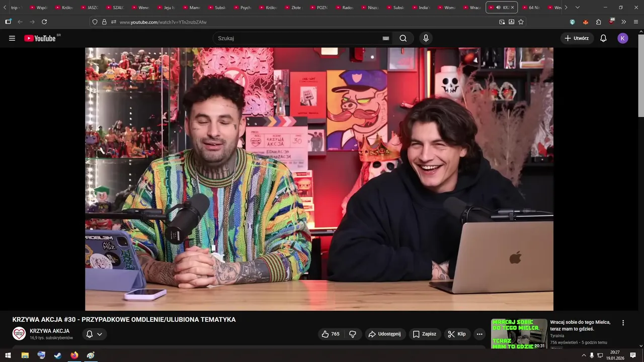Open Firefox from taskbar
The width and height of the screenshot is (644, 362).
click(x=74, y=355)
